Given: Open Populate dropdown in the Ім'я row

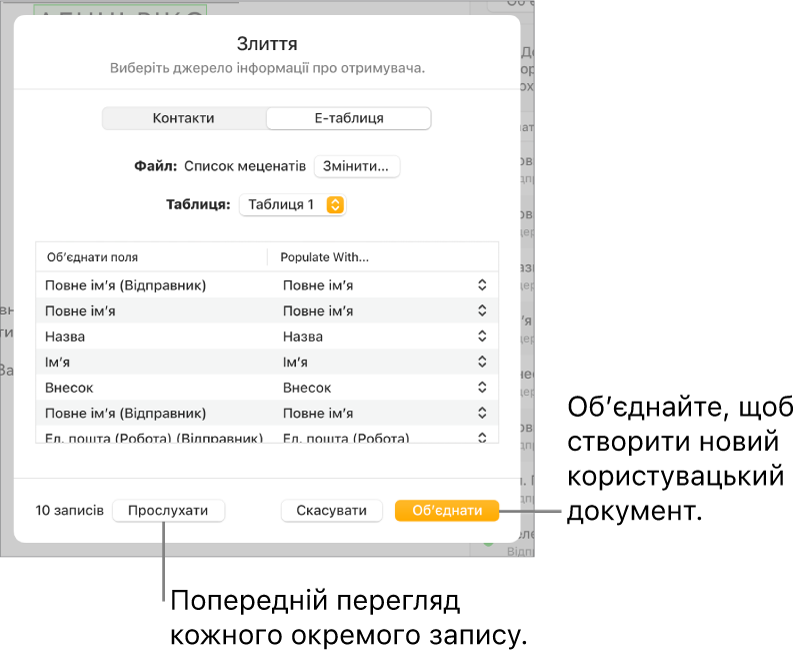Looking at the screenshot, I should 482,362.
